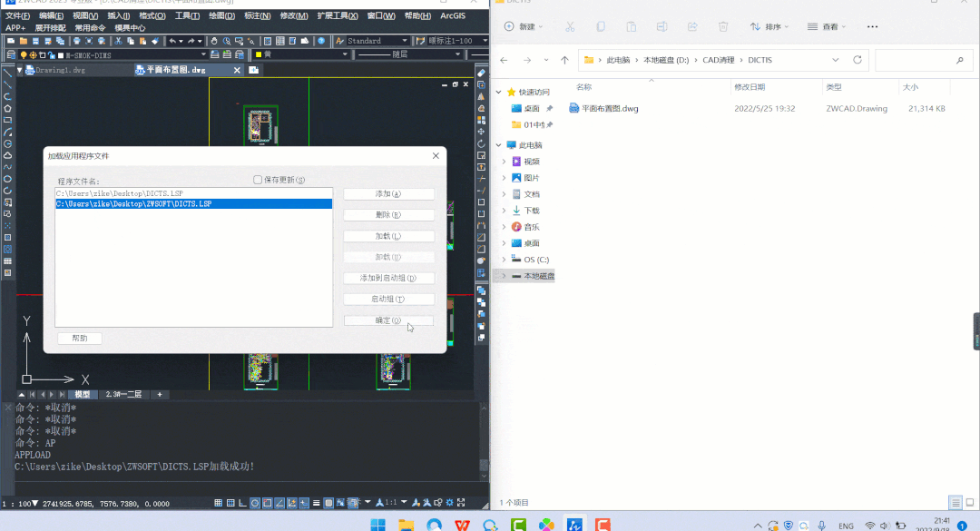Click the Redo arrow icon in ZWCAD

tap(191, 41)
